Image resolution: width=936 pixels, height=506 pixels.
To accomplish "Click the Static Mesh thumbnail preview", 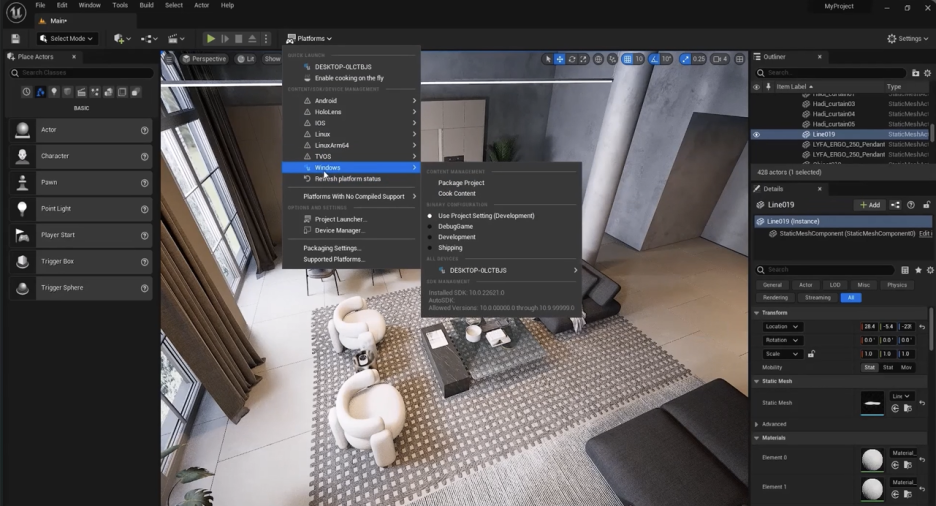I will pos(872,403).
